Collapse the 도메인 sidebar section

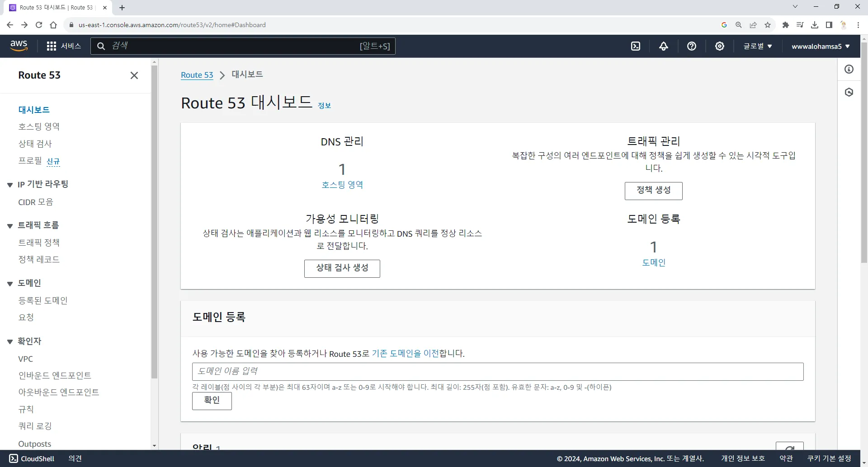tap(10, 284)
